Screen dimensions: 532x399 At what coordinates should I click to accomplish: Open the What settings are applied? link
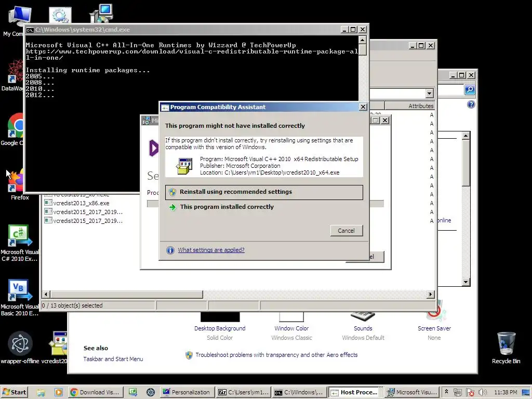pyautogui.click(x=211, y=250)
